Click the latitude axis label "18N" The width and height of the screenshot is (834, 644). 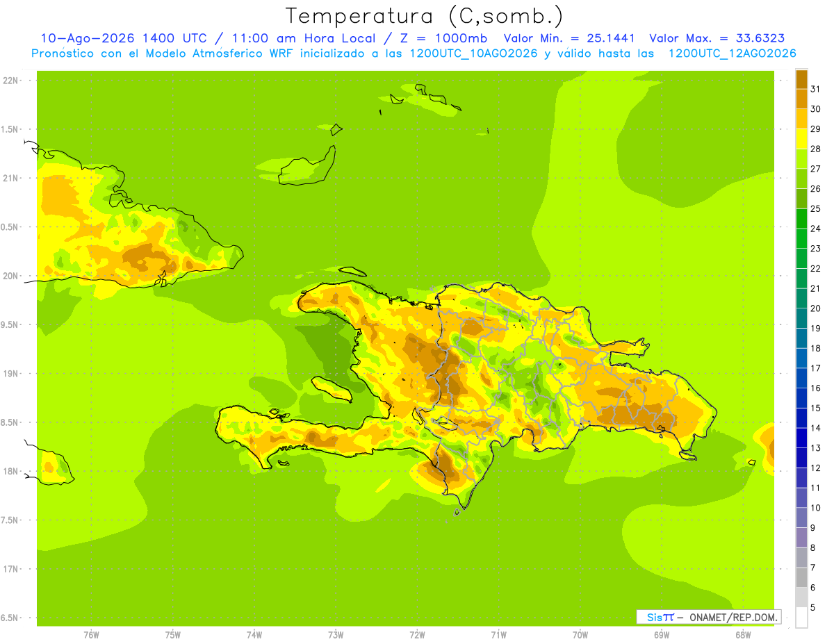point(10,471)
